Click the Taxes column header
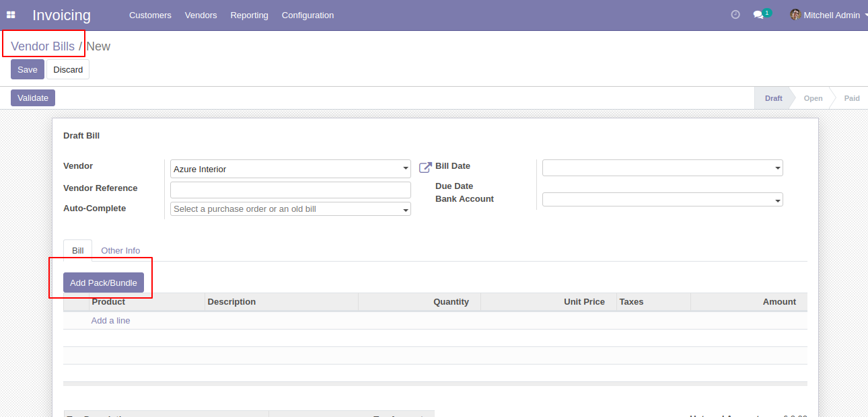 tap(653, 302)
